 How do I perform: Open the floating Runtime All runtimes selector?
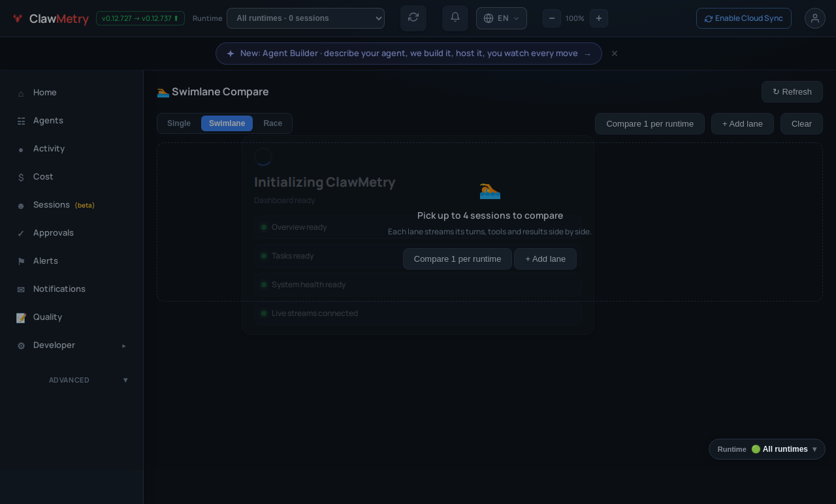coord(767,449)
